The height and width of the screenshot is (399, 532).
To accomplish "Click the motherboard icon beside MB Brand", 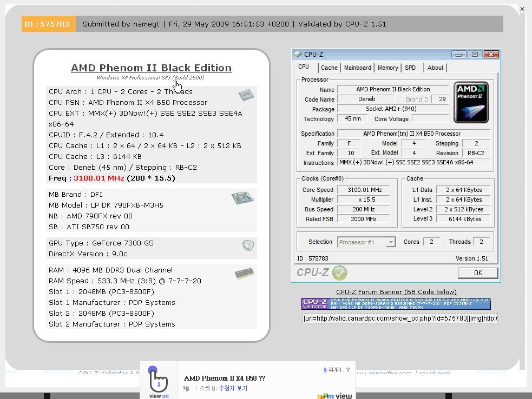I will coord(242,198).
